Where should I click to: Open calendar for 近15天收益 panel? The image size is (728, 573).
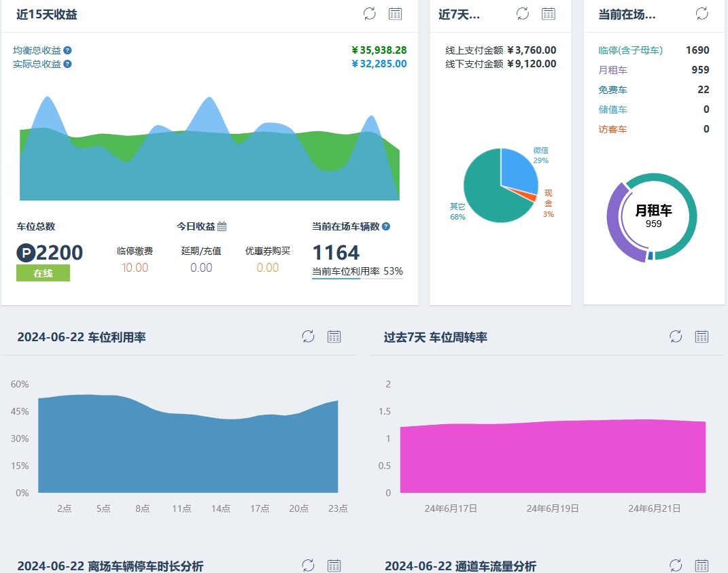pyautogui.click(x=395, y=14)
